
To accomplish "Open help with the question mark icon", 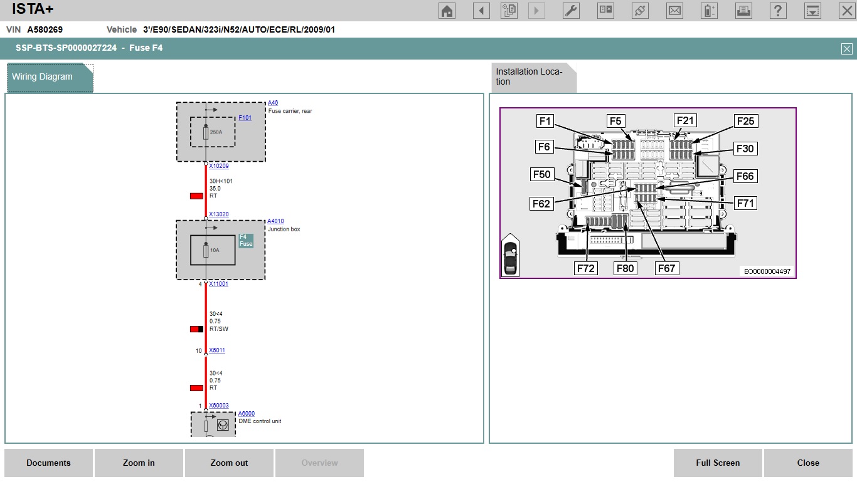I will pos(778,11).
